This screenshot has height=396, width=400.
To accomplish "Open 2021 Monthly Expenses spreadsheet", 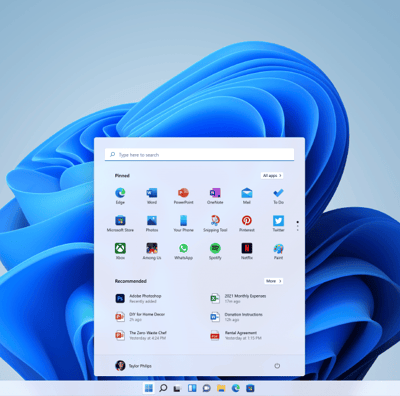I will 238,298.
